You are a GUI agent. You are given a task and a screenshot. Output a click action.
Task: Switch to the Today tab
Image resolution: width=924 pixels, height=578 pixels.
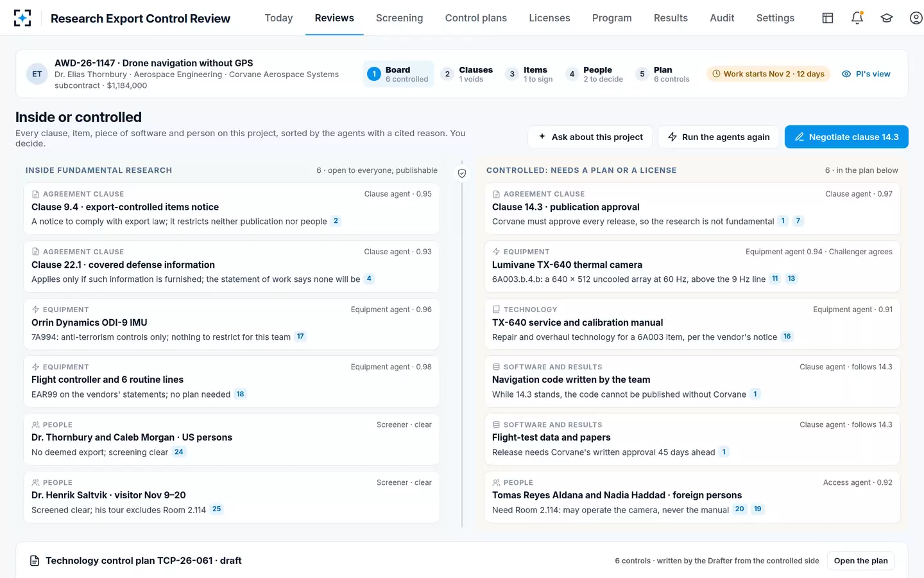click(278, 18)
